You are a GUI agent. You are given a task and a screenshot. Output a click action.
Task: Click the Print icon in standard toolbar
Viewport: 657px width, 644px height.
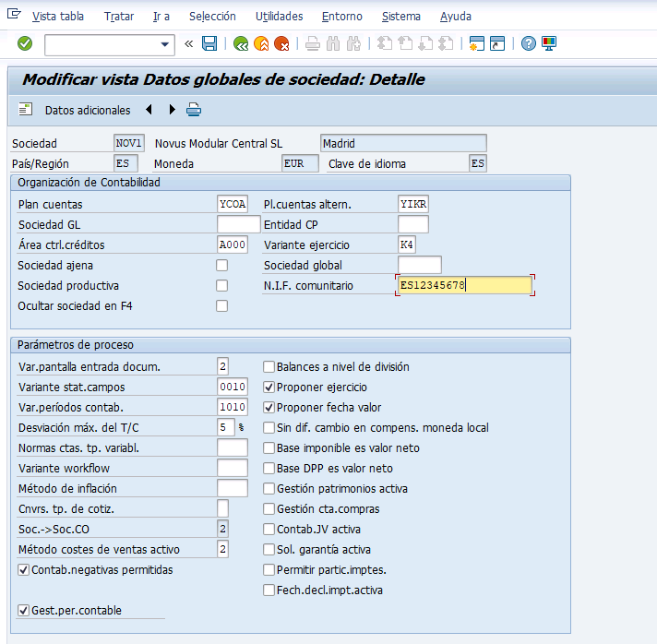[313, 43]
